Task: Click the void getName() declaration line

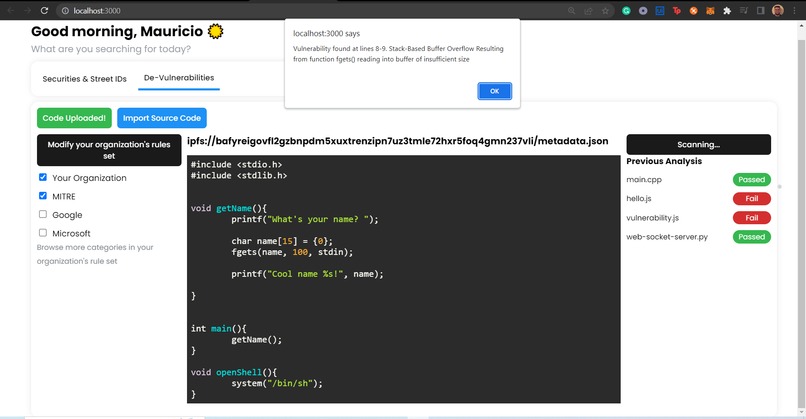Action: 229,208
